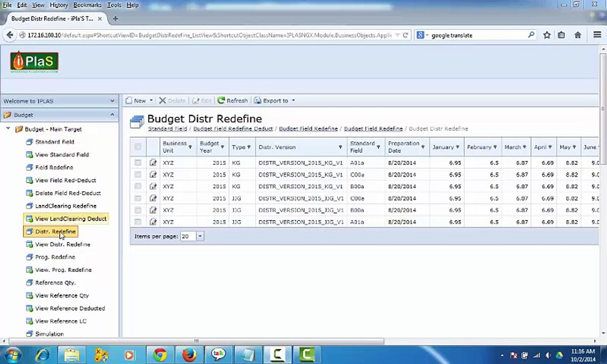Open View LandClearing Deduct item
This screenshot has height=364, width=607.
pos(66,219)
